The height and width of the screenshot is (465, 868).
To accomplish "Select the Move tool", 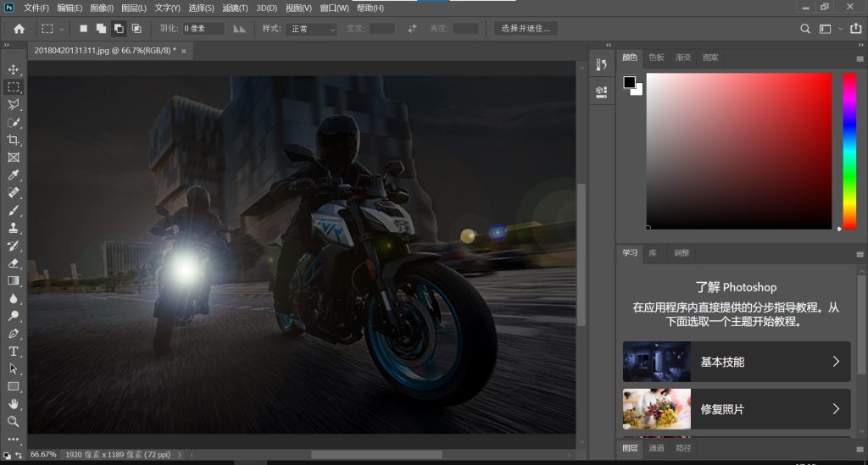I will [x=14, y=69].
